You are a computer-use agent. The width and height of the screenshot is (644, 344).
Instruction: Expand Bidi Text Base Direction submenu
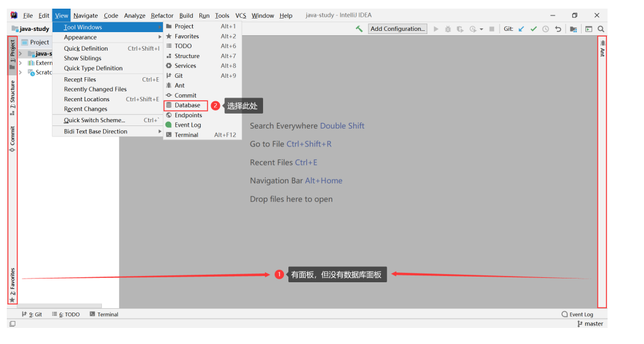107,132
